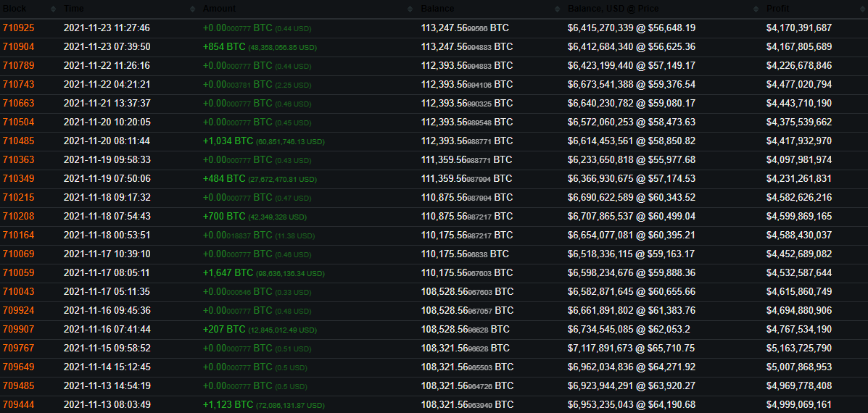Click the Profit column header

point(778,9)
